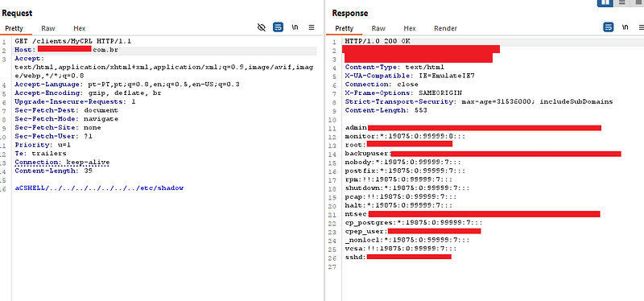Click the Sec-Fetch-User header line
Viewport: 644px width, 301px height.
(x=53, y=136)
